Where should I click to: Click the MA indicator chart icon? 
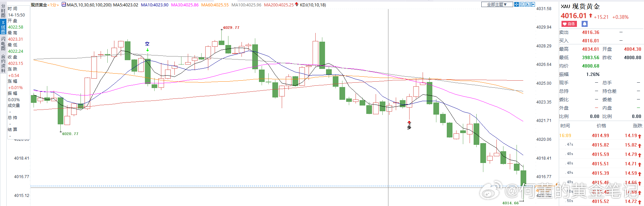64,5
